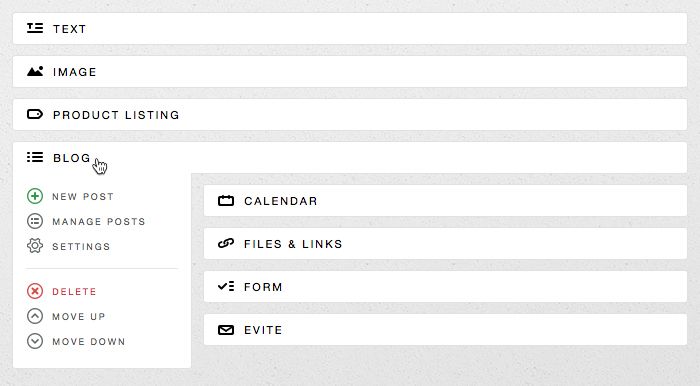Open blog settings via gear icon
The width and height of the screenshot is (700, 386).
[x=35, y=246]
